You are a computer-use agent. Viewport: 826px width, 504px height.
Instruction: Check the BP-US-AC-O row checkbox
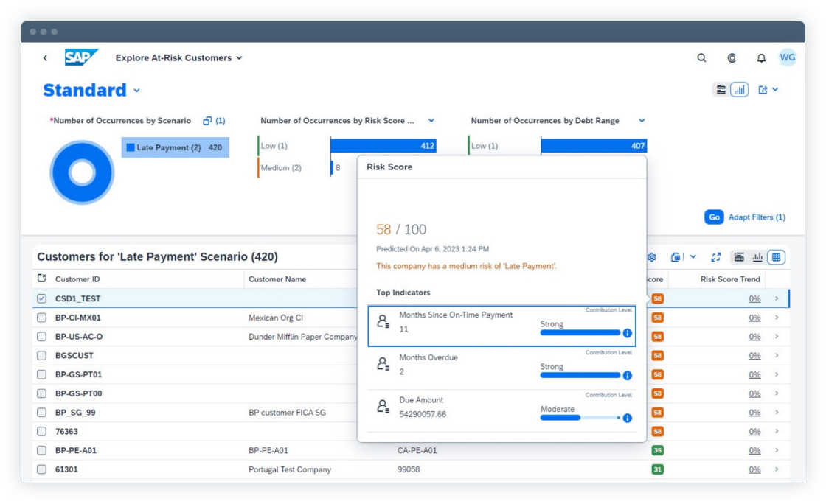pos(41,337)
